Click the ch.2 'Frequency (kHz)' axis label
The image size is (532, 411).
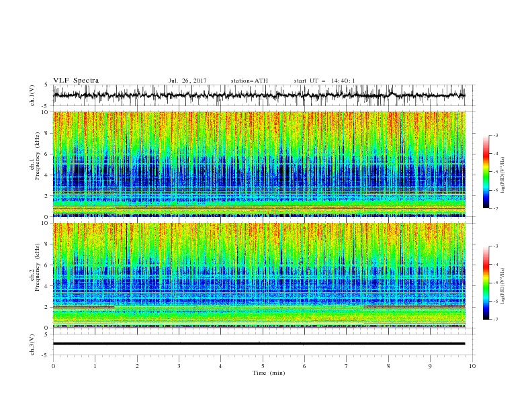(38, 267)
